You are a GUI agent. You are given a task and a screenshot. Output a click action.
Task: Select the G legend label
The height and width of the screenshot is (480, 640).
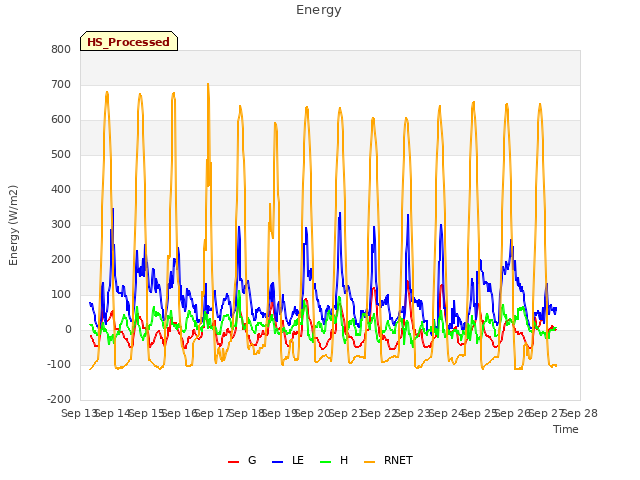[x=252, y=460]
